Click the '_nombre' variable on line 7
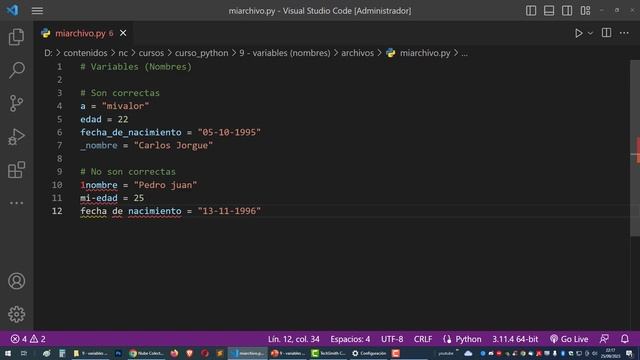Image resolution: width=640 pixels, height=360 pixels. click(99, 145)
